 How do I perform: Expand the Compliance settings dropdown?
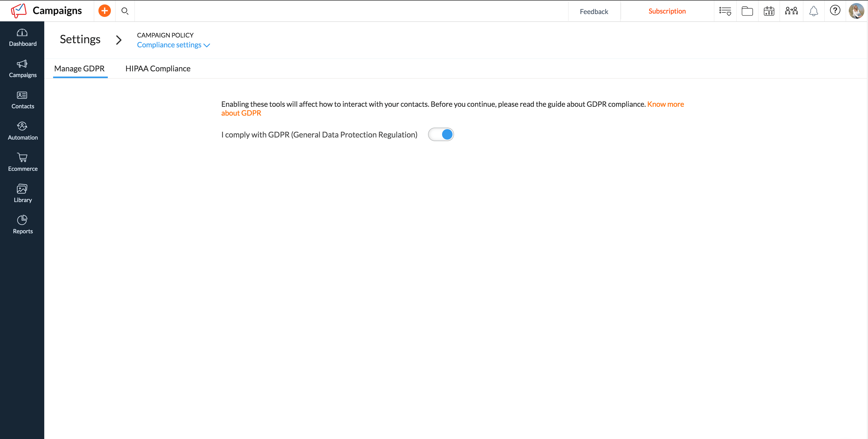pyautogui.click(x=173, y=45)
